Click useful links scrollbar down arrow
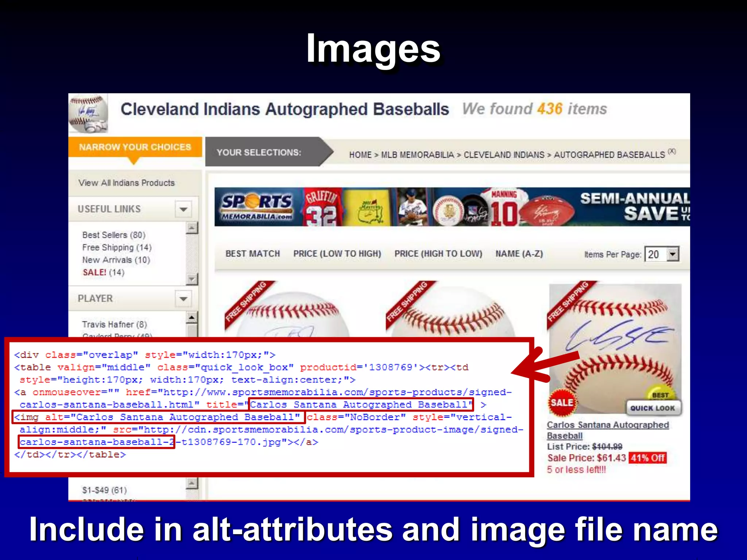Screen dimensions: 747x560 tap(192, 279)
